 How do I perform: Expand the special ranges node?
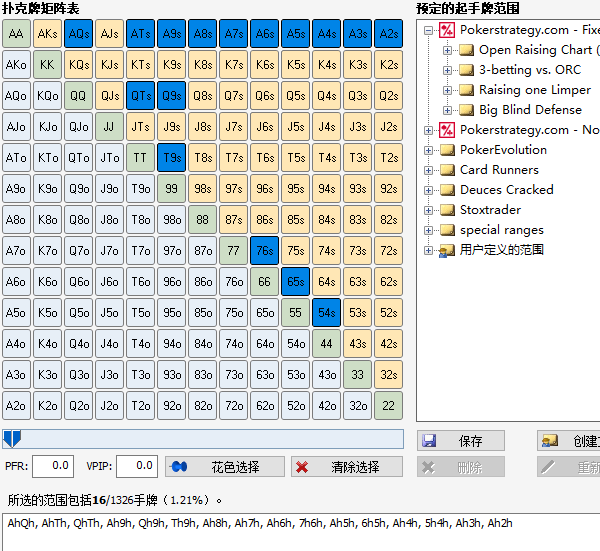coord(429,230)
